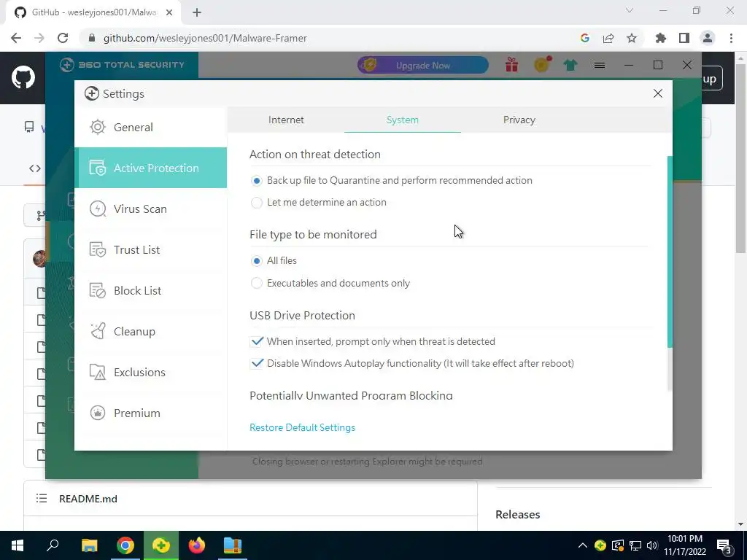The image size is (747, 560).
Task: Open network tray icon
Action: tap(635, 545)
